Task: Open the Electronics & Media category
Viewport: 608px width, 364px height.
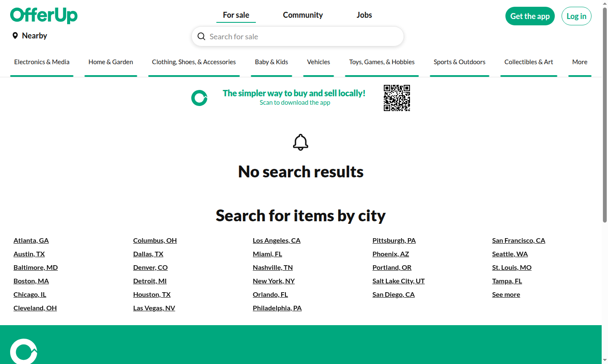Action: pyautogui.click(x=41, y=62)
